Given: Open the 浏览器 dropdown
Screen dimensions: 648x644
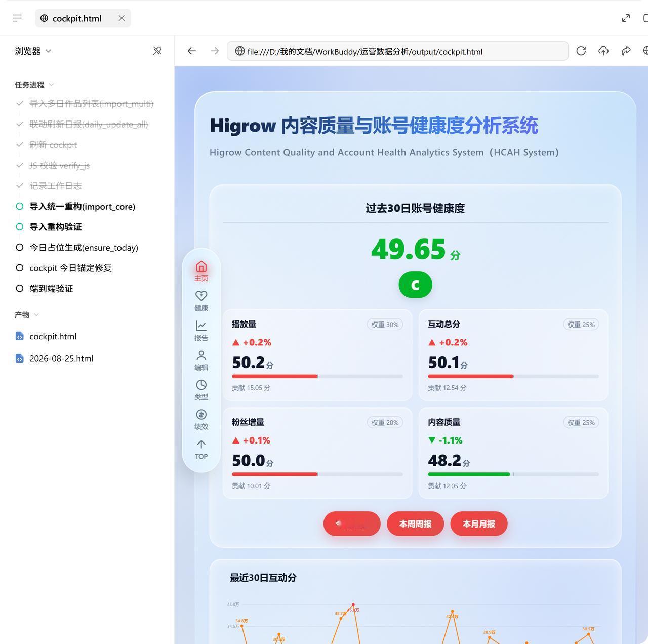Looking at the screenshot, I should (33, 51).
